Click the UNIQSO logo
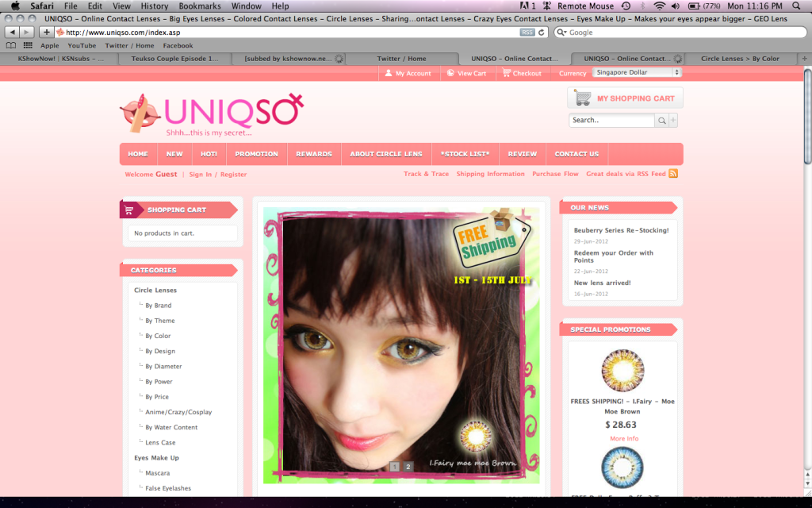 point(212,114)
